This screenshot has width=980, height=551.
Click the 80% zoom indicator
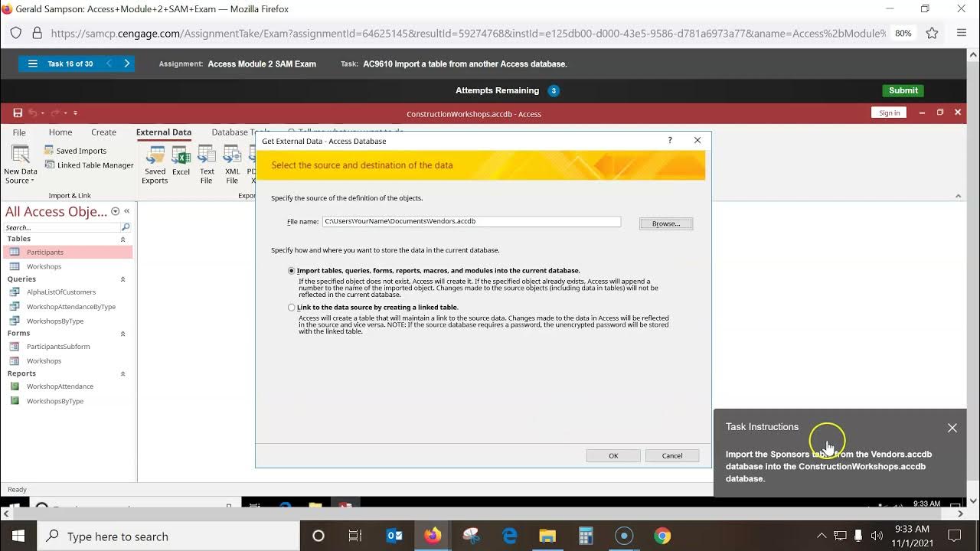point(903,33)
